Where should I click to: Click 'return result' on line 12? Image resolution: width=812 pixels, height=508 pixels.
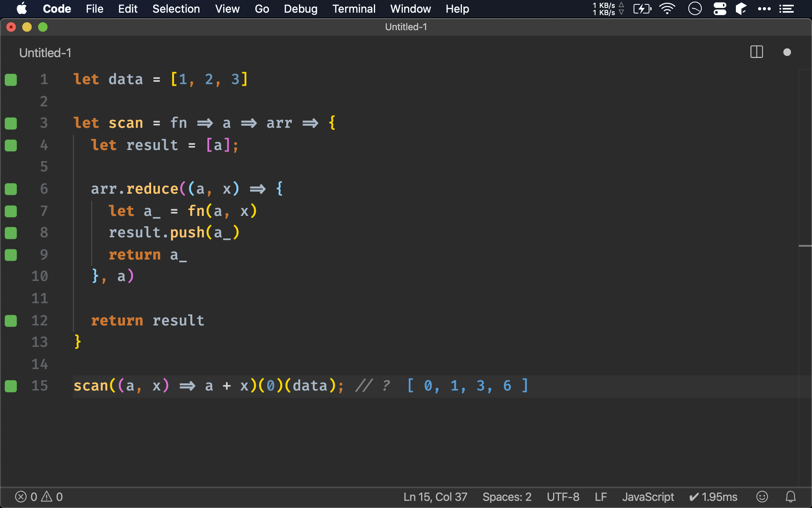[x=147, y=320]
